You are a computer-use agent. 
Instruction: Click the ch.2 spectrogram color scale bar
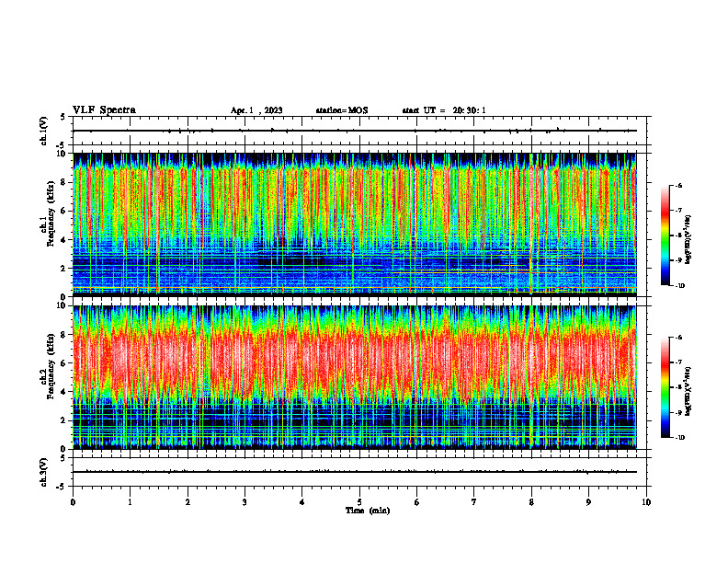click(x=665, y=387)
